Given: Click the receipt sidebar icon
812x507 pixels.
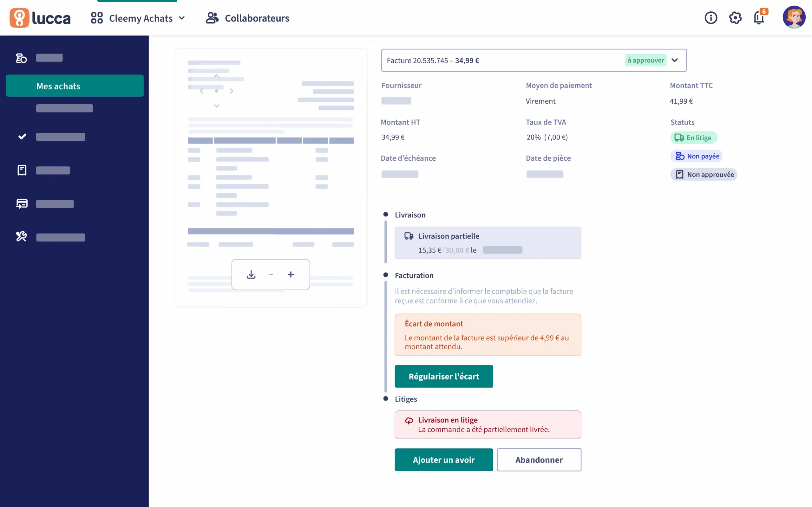Looking at the screenshot, I should click(x=22, y=170).
